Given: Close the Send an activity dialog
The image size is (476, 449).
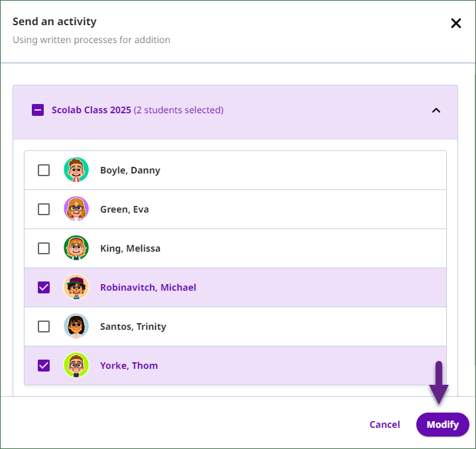Looking at the screenshot, I should coord(456,23).
